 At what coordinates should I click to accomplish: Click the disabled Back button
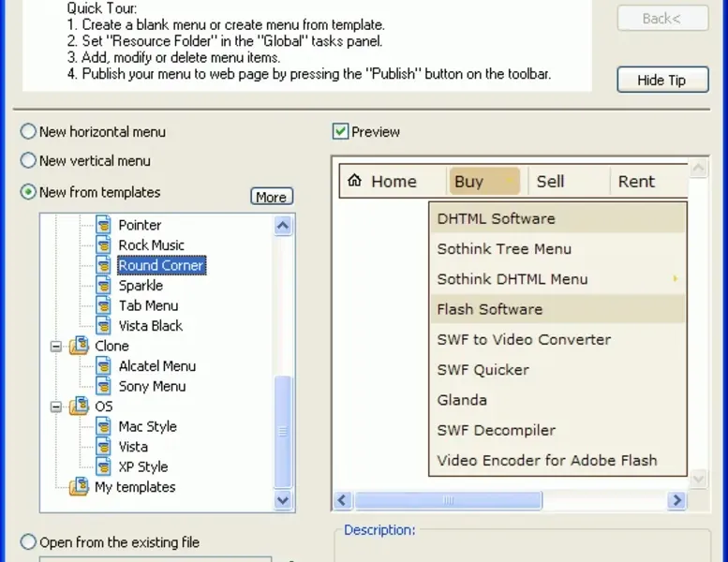[x=662, y=18]
